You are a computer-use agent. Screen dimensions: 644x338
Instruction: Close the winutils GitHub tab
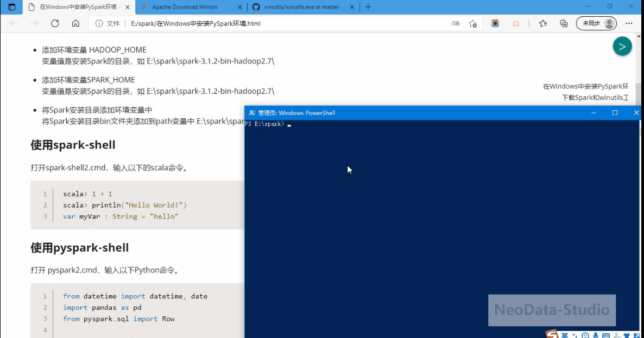[352, 7]
